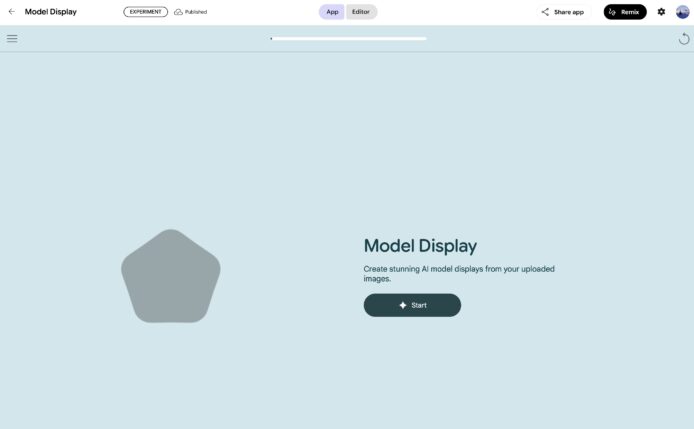
Task: Click the Share app text
Action: pos(569,12)
